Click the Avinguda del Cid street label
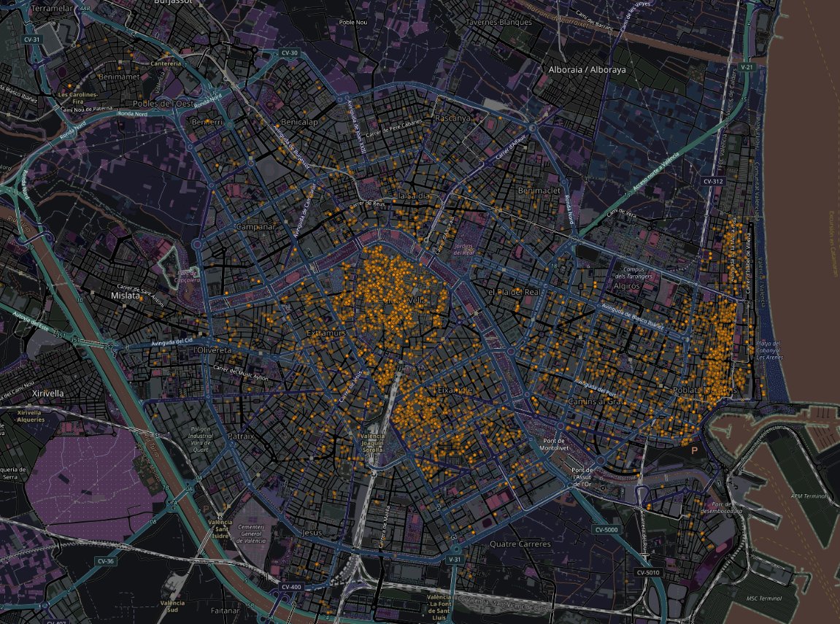Screen dimensions: 840x624 (x=172, y=341)
